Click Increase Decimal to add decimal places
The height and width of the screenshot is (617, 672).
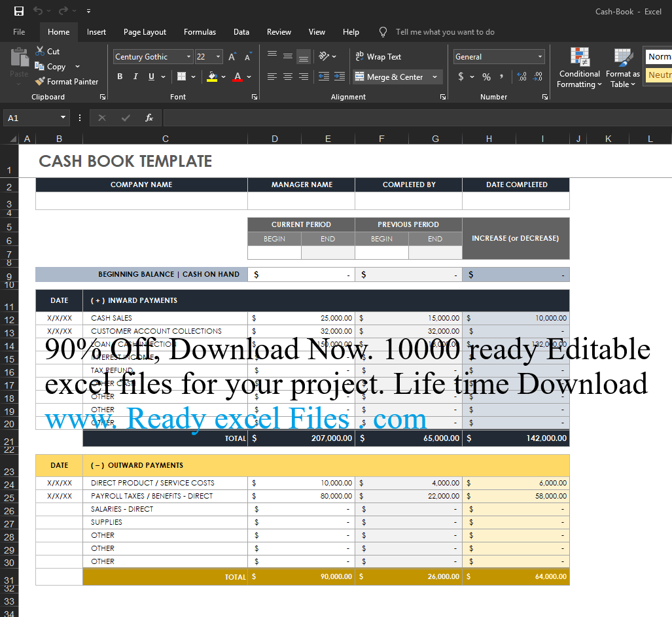pyautogui.click(x=522, y=77)
